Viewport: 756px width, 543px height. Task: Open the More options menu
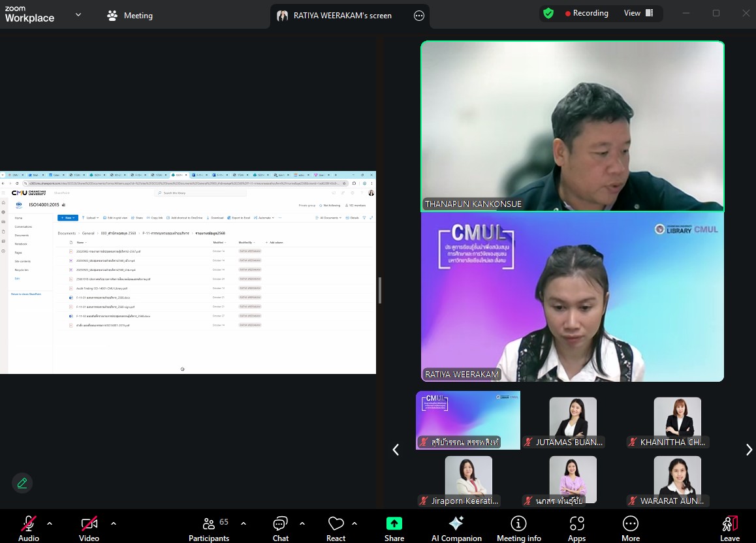630,527
